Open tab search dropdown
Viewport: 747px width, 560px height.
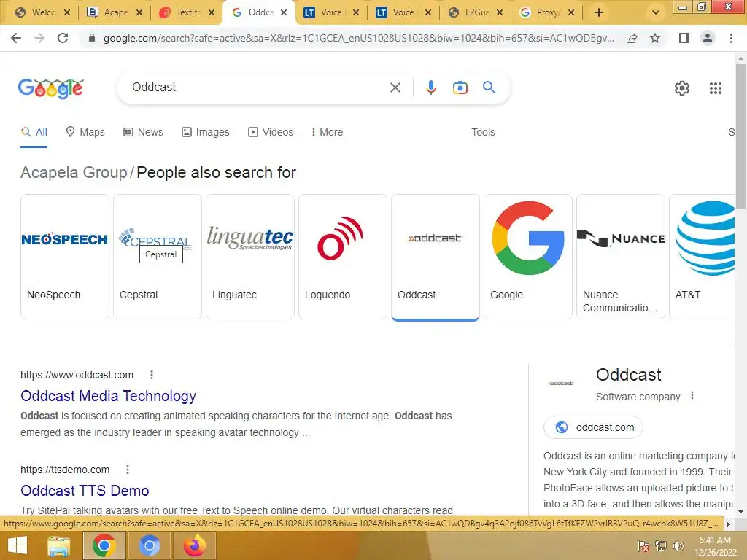(x=656, y=13)
